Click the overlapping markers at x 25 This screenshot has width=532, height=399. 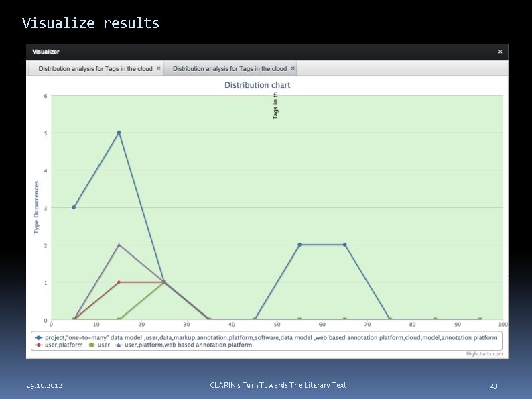(x=164, y=282)
